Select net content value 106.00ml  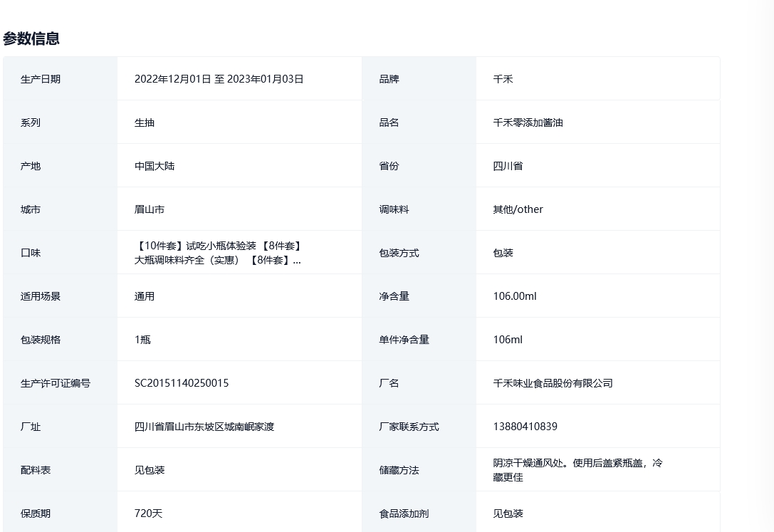(x=514, y=296)
